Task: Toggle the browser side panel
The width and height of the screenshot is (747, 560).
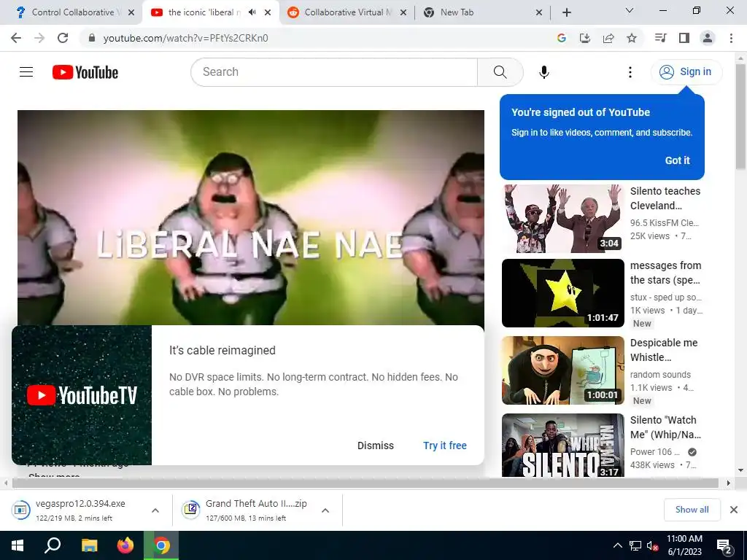Action: (684, 38)
